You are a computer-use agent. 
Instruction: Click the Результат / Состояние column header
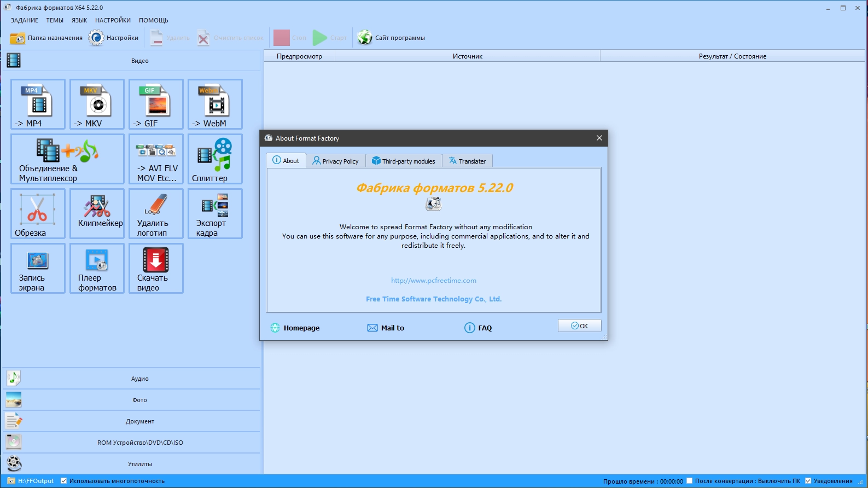click(732, 56)
